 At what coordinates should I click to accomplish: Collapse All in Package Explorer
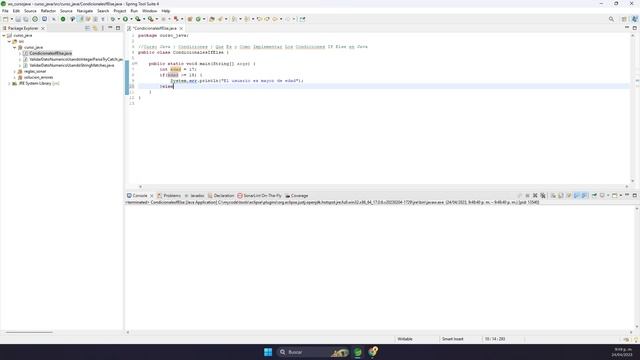click(87, 28)
